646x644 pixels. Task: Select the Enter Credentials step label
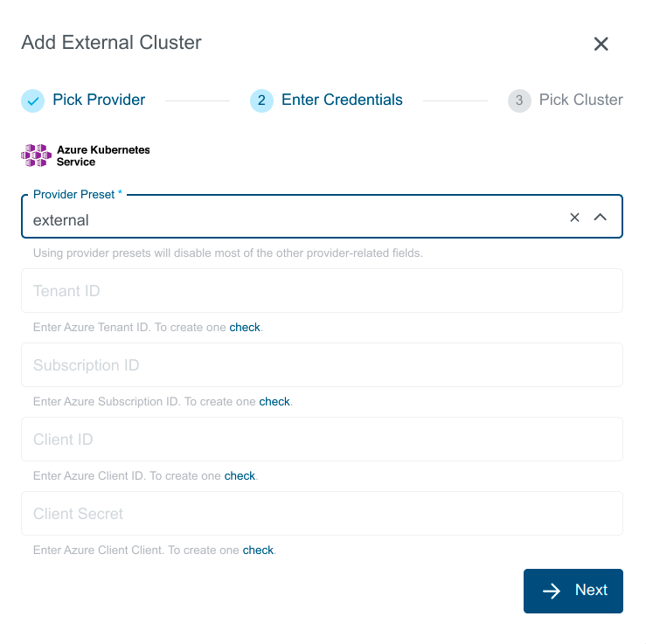pyautogui.click(x=342, y=100)
